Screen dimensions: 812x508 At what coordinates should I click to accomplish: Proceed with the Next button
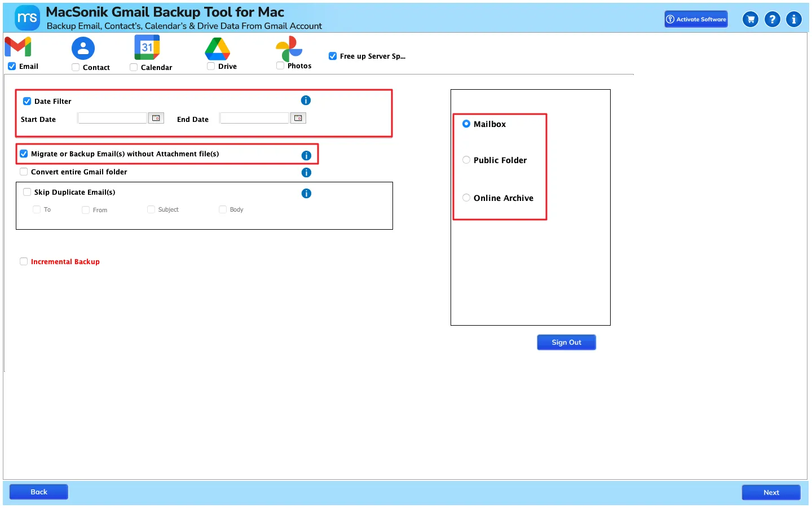[771, 492]
